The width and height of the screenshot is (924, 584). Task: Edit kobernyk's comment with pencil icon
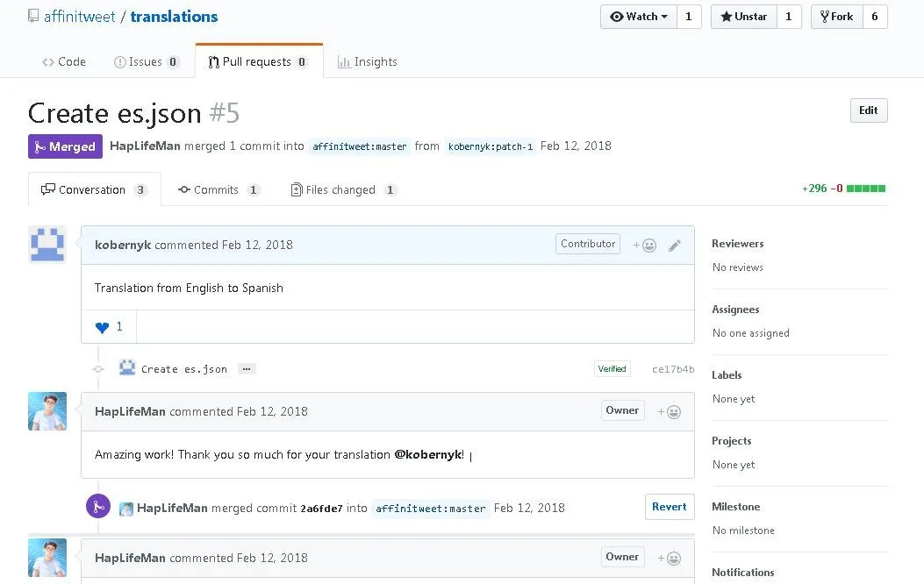(x=675, y=246)
